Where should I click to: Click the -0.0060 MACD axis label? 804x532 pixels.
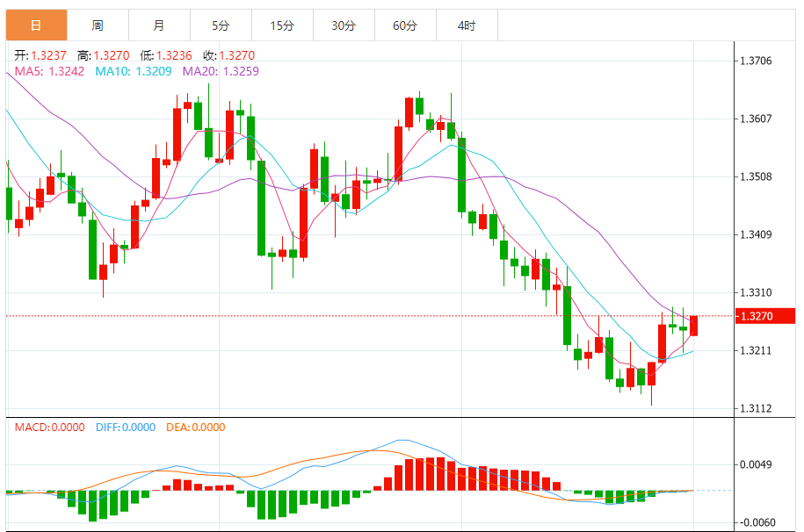click(757, 522)
